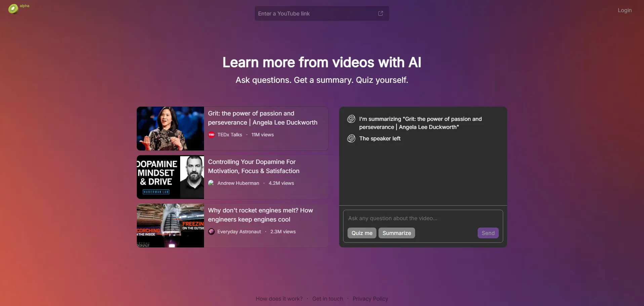The width and height of the screenshot is (644, 306).
Task: Click the Everyday Astronaut channel avatar
Action: 211,232
